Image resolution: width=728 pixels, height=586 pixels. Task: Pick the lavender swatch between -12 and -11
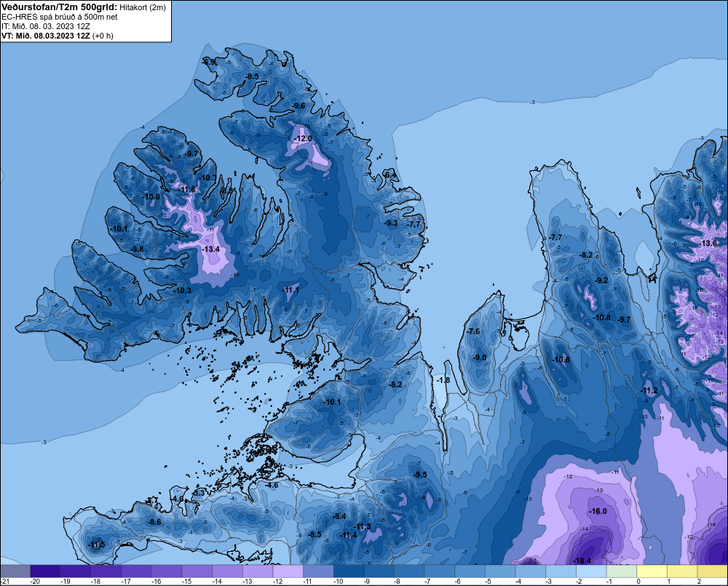[x=288, y=571]
